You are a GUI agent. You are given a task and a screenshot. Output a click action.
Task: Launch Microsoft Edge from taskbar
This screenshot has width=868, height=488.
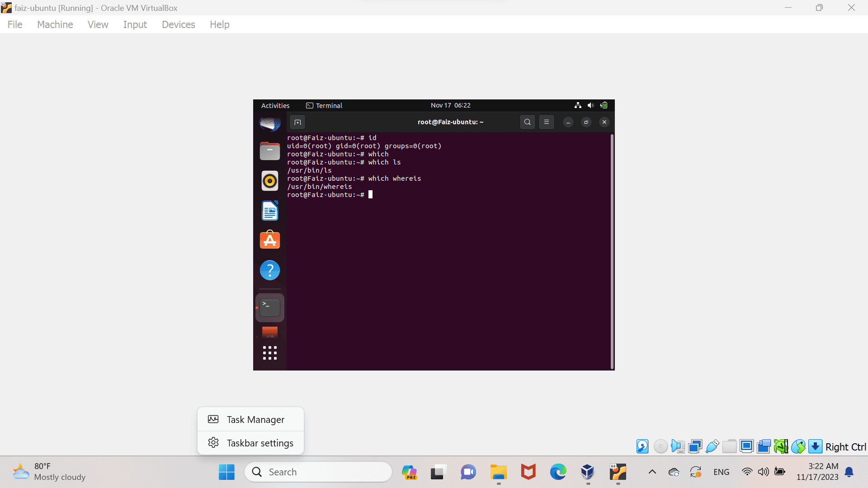[558, 472]
